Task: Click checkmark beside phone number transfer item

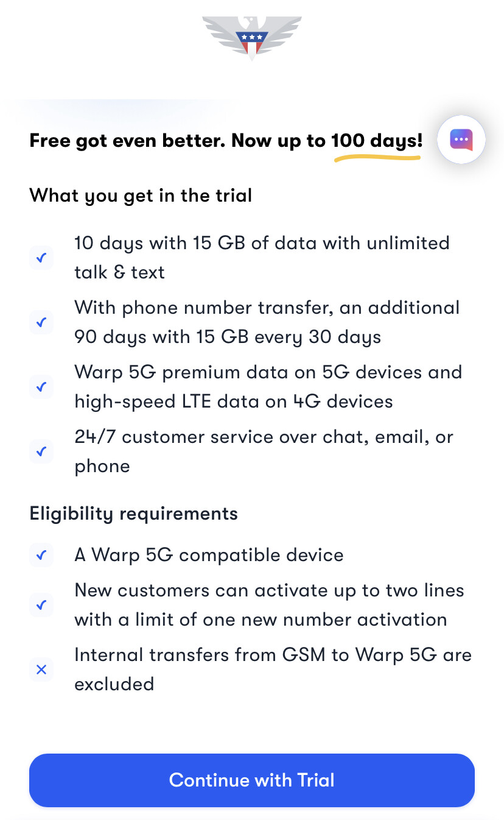Action: (41, 322)
